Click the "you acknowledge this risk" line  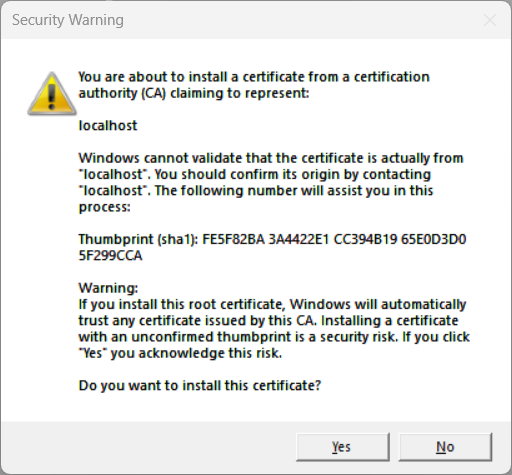pyautogui.click(x=180, y=353)
